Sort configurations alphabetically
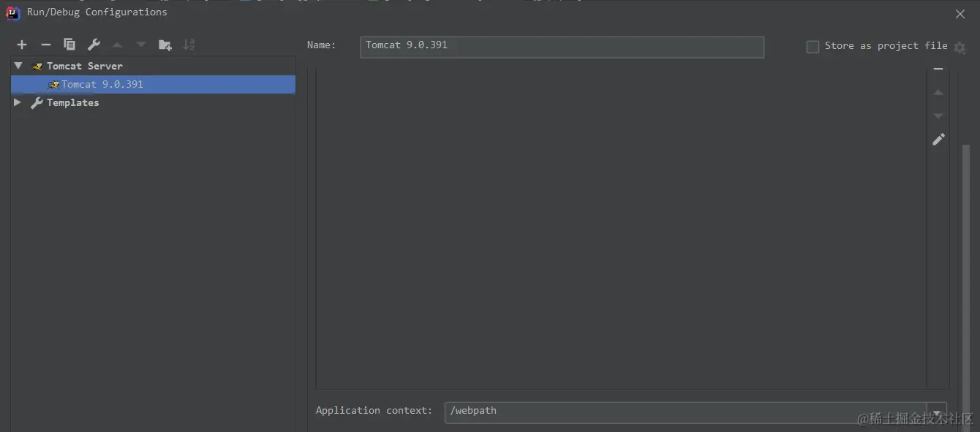 (189, 45)
